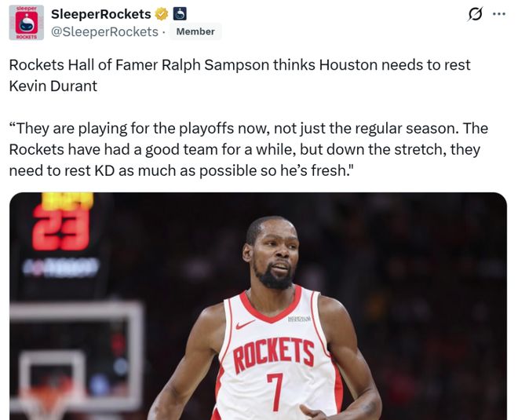Click the number 7 on the jersey
This screenshot has width=518, height=420.
275,392
